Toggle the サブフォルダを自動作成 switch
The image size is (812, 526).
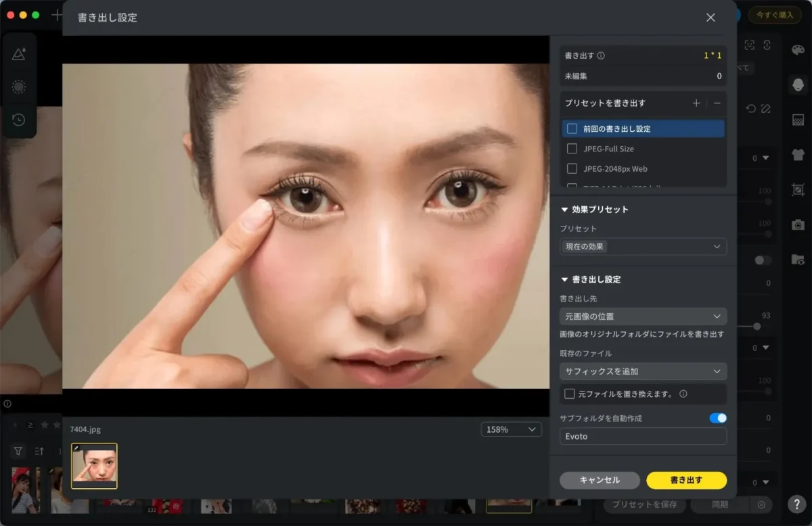pos(718,418)
